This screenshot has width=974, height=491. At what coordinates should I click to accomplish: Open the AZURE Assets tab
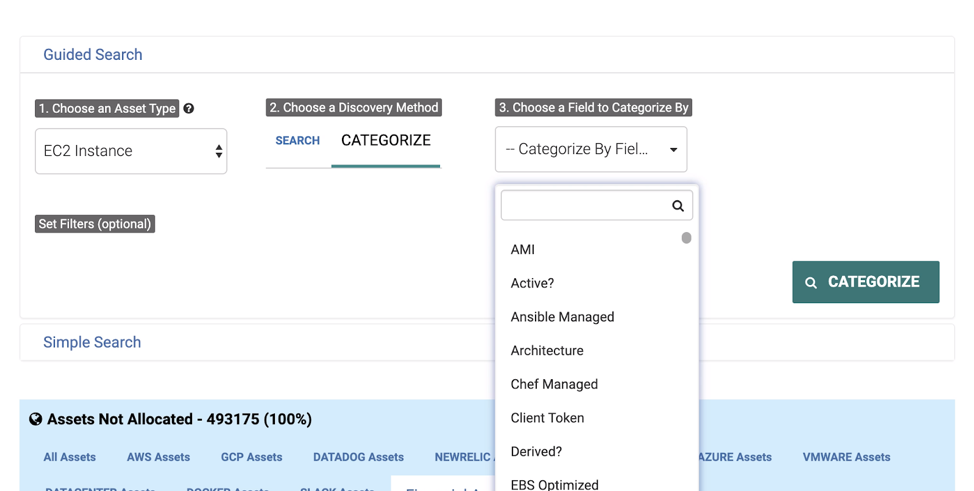click(x=735, y=457)
